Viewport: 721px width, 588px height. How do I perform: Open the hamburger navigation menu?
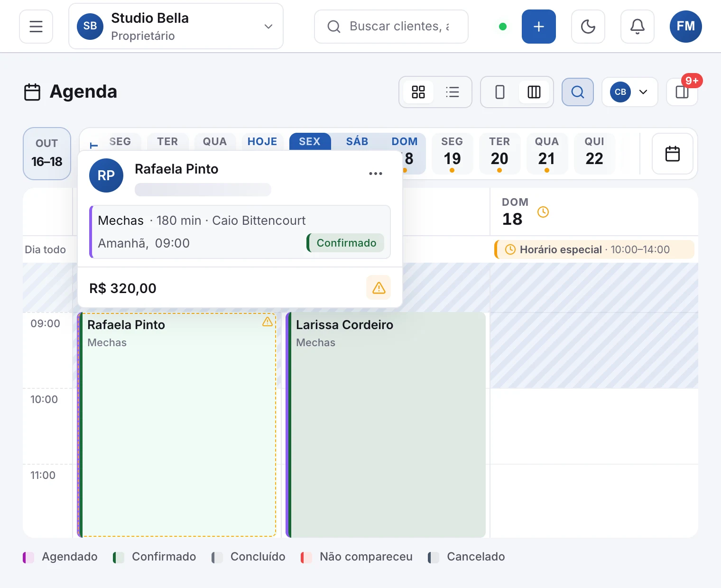point(36,27)
